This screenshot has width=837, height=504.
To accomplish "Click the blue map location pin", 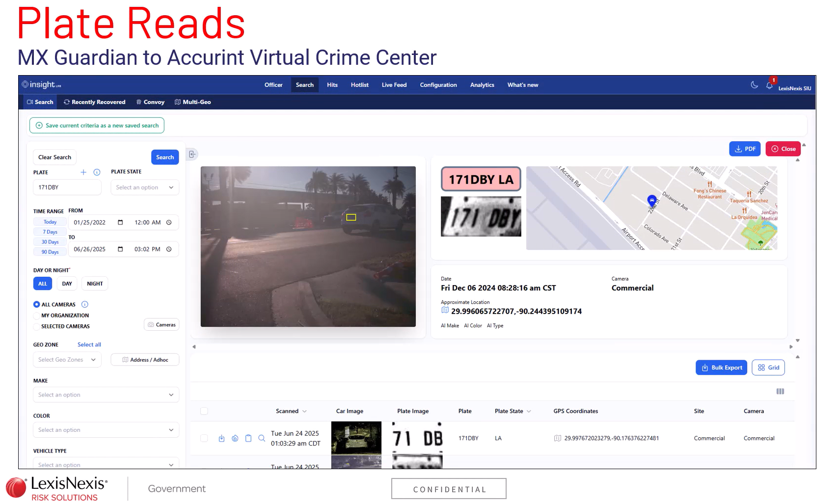I will pyautogui.click(x=652, y=200).
